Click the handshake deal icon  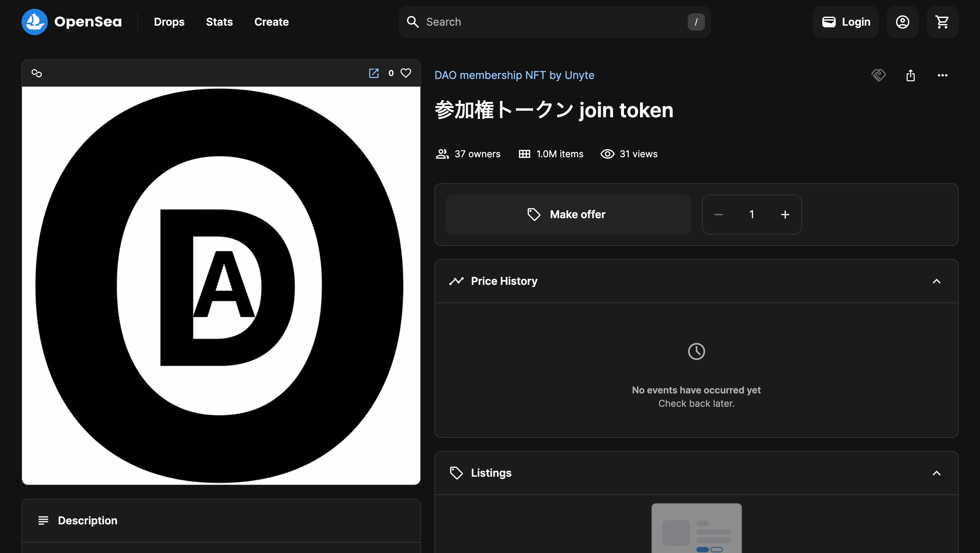(878, 75)
